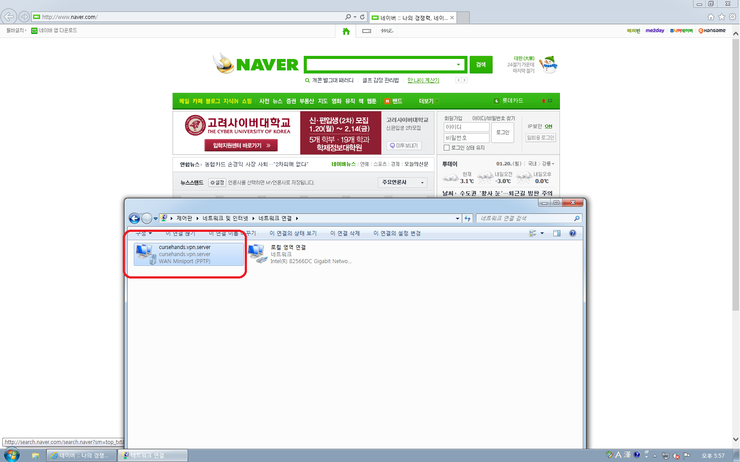Image resolution: width=740 pixels, height=462 pixels.
Task: Click the Naver password input field
Action: pyautogui.click(x=466, y=138)
